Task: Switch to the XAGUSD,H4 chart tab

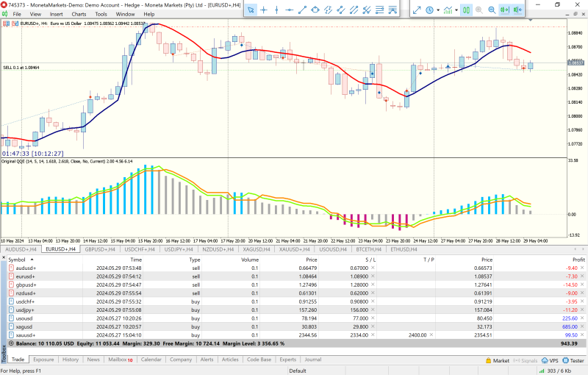Action: [256, 249]
